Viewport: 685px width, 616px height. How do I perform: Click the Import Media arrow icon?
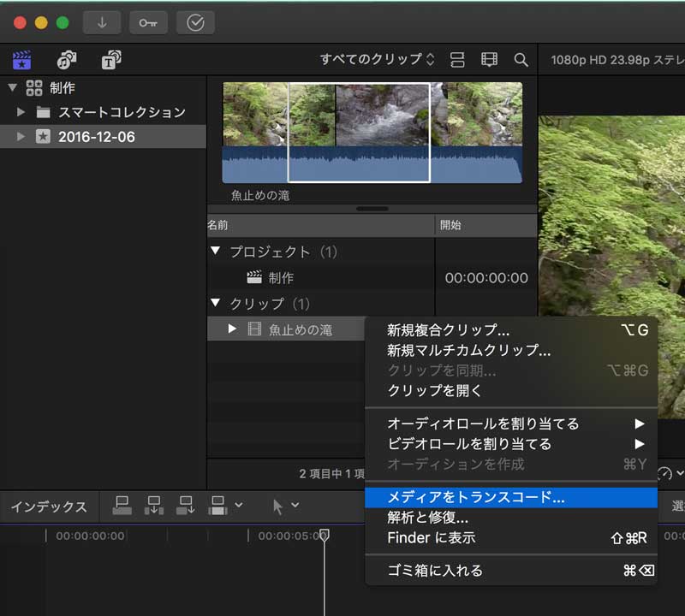click(x=102, y=23)
